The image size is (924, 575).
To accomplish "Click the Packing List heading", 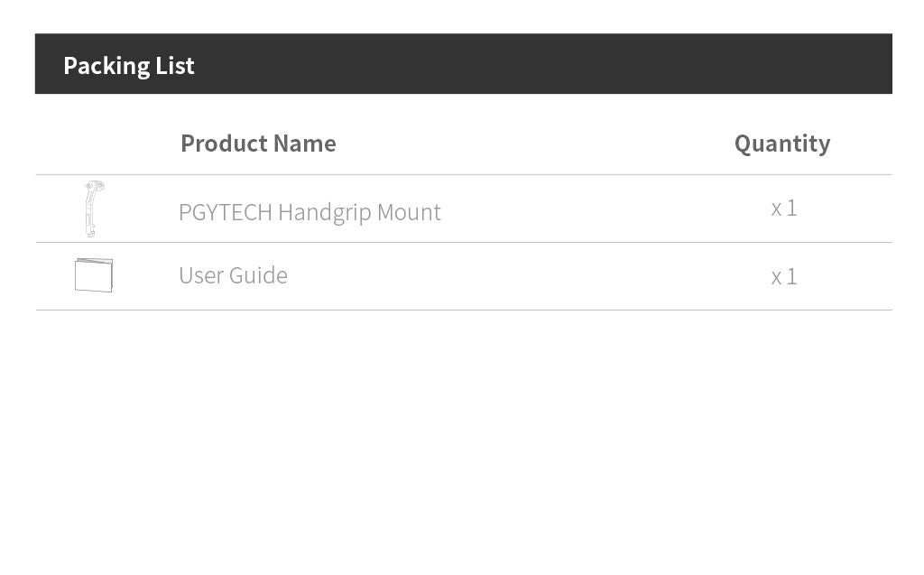I will coord(128,65).
